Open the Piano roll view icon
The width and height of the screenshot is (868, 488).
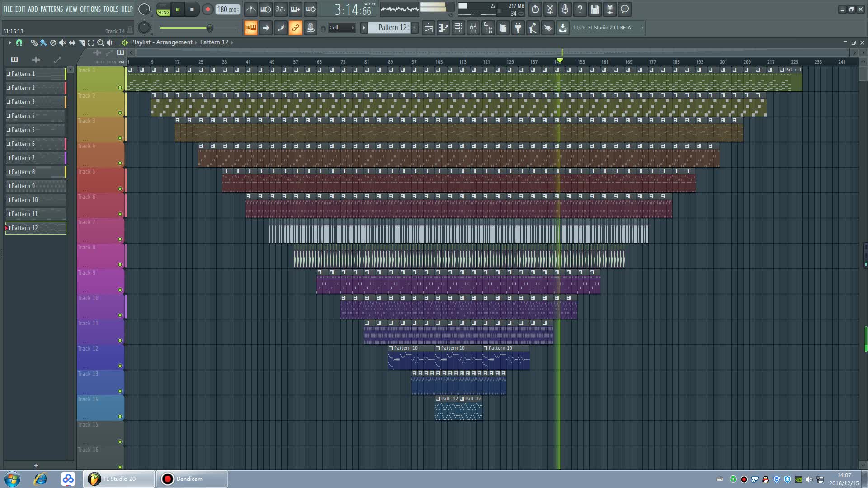coord(443,28)
